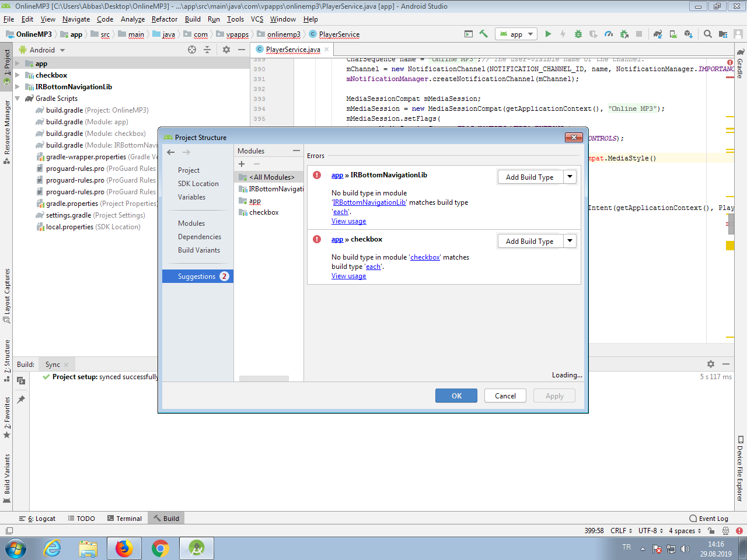The height and width of the screenshot is (560, 747).
Task: Open the File menu
Action: coord(9,19)
